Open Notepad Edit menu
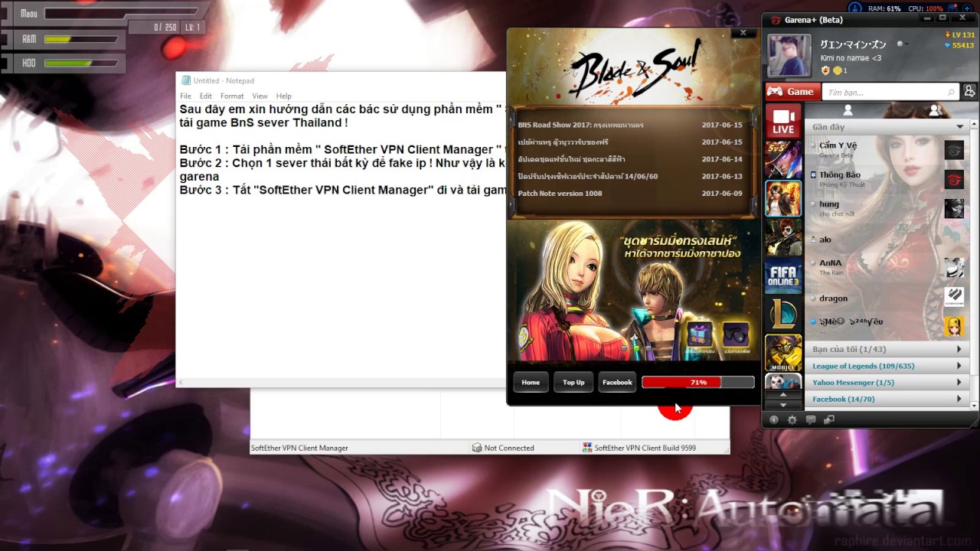 coord(206,96)
